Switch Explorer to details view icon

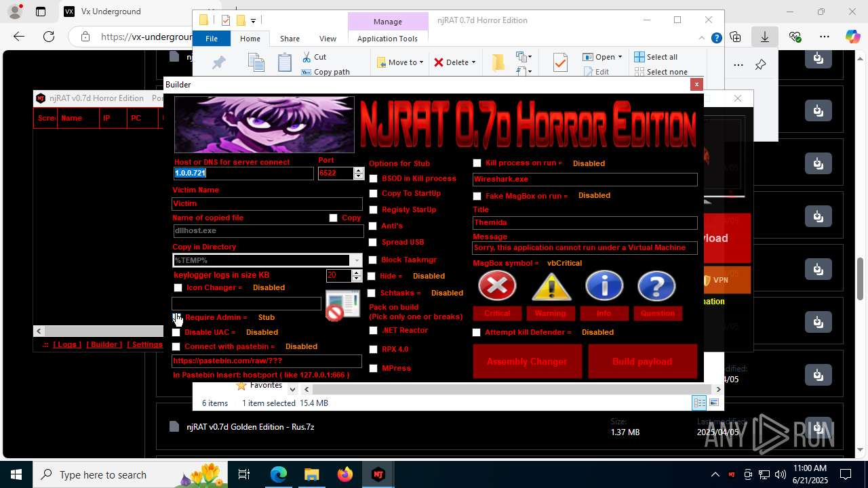(699, 403)
